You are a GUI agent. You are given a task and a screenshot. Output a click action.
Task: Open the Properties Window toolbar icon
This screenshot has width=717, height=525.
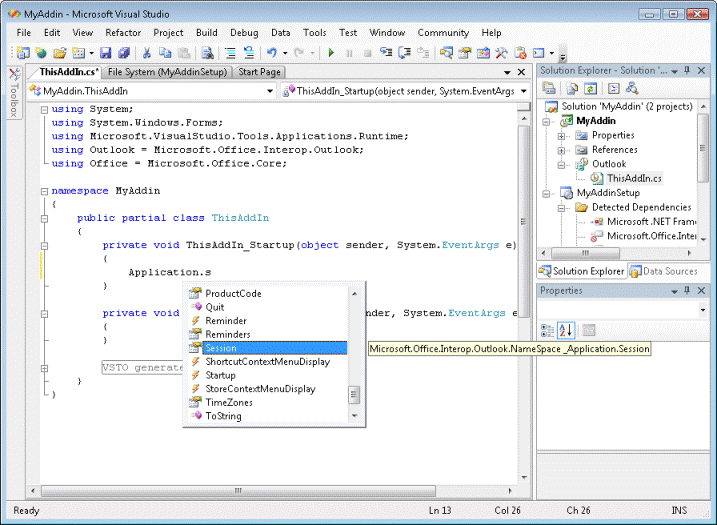tap(465, 53)
